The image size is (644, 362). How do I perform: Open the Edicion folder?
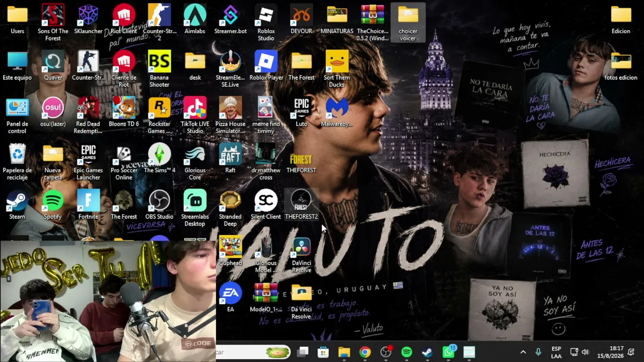(x=621, y=20)
